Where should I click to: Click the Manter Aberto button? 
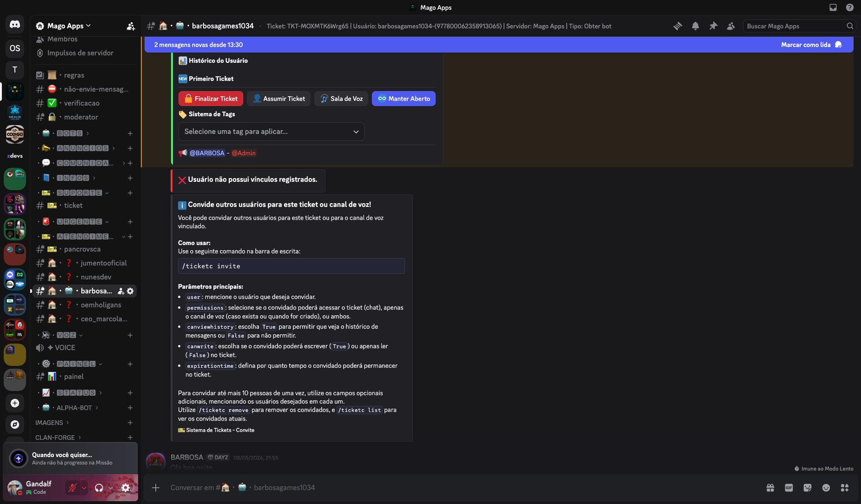(404, 99)
